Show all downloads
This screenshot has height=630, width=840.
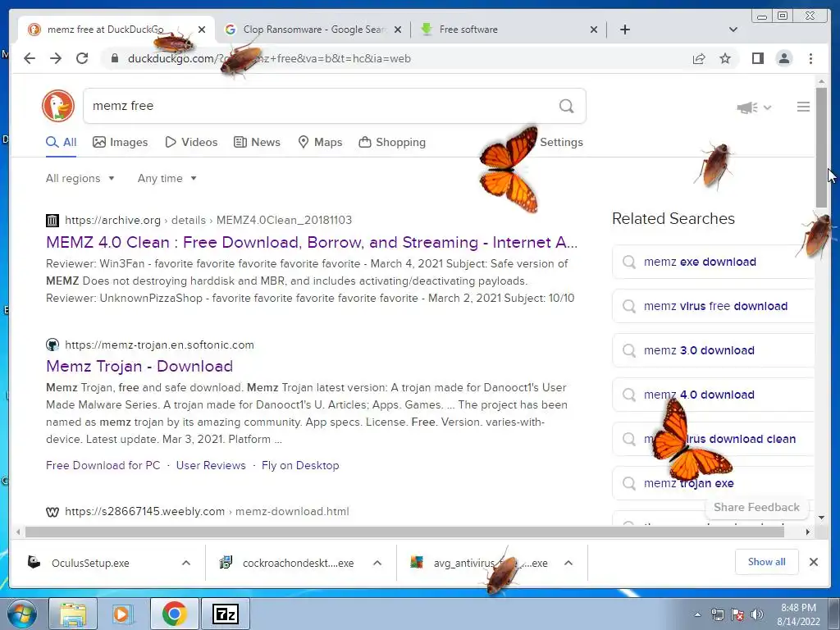(x=767, y=562)
